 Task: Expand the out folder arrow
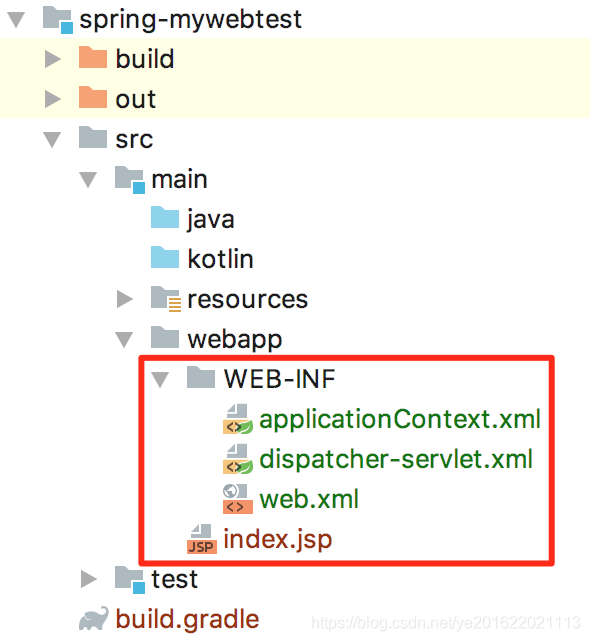[x=53, y=99]
